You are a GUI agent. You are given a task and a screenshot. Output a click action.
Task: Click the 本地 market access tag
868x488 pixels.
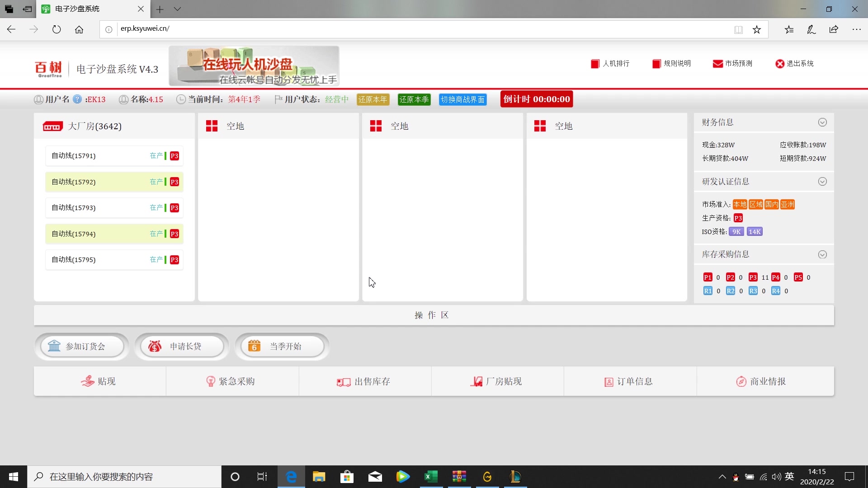click(x=740, y=204)
